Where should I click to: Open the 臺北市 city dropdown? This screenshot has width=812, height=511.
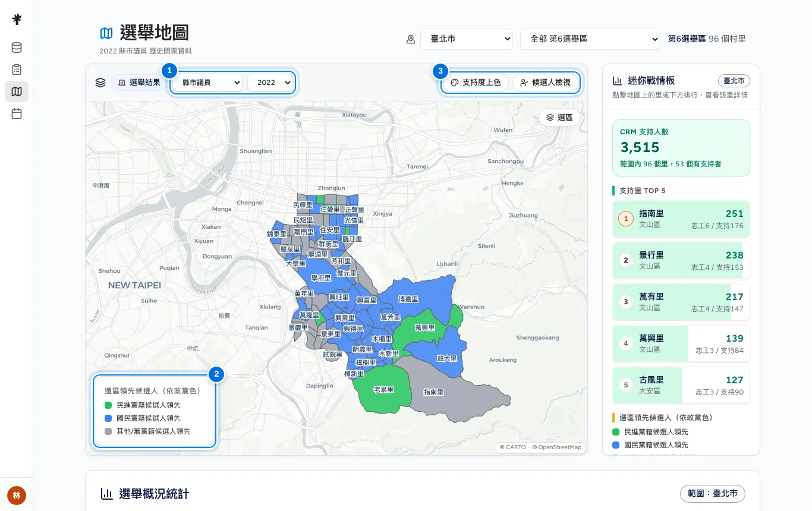467,39
